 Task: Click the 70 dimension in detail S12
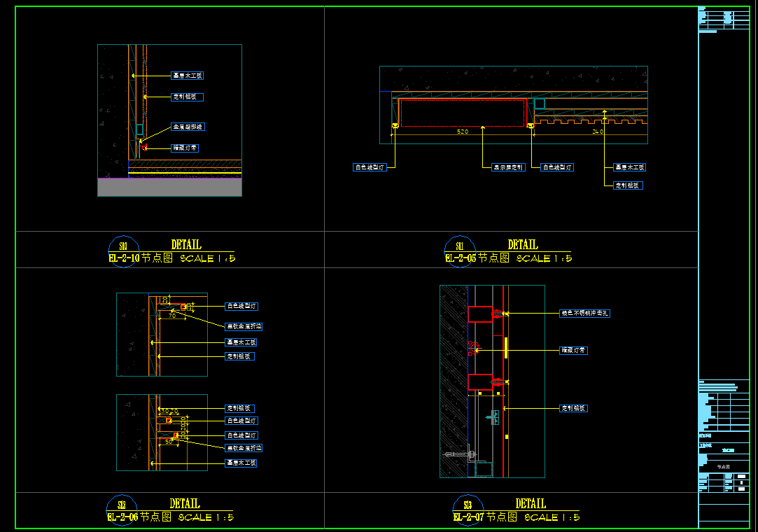tap(172, 316)
